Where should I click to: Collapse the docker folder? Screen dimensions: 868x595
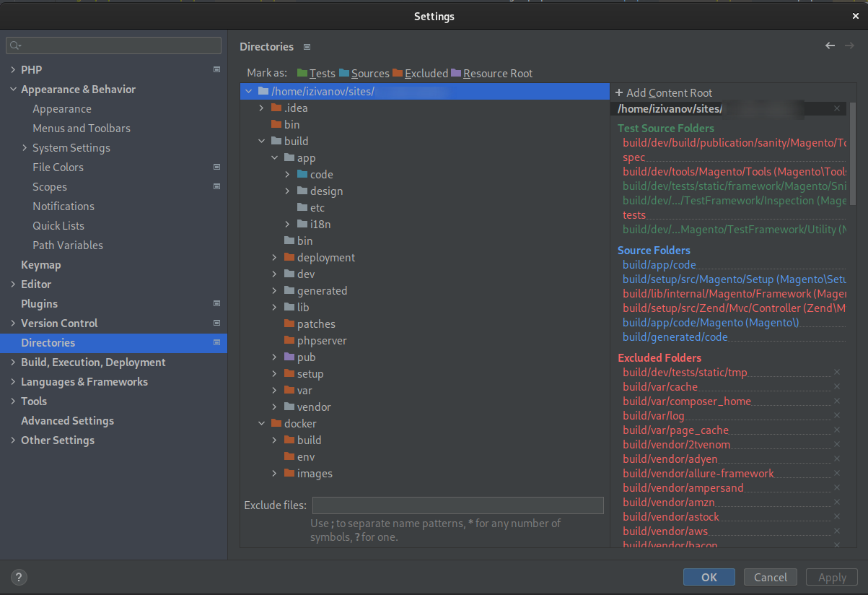click(x=261, y=423)
